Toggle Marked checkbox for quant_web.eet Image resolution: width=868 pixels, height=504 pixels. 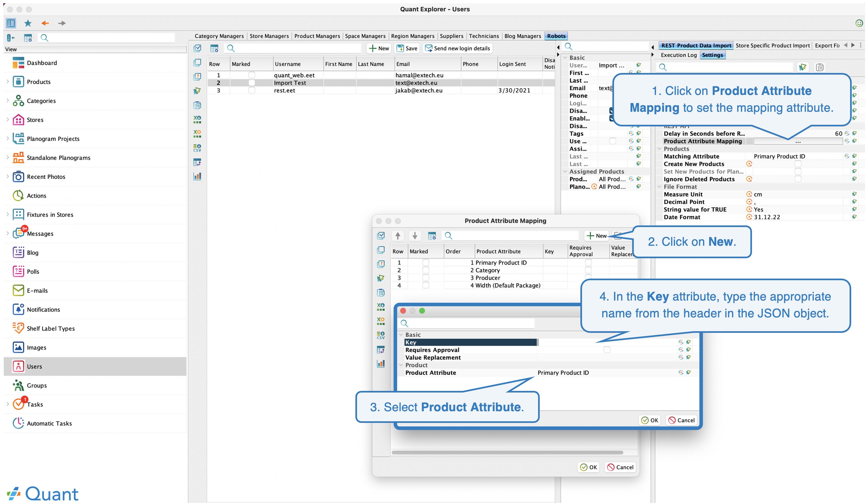252,75
